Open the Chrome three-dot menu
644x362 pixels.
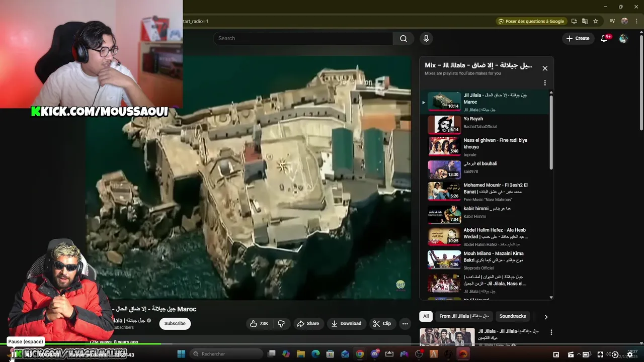(x=636, y=21)
